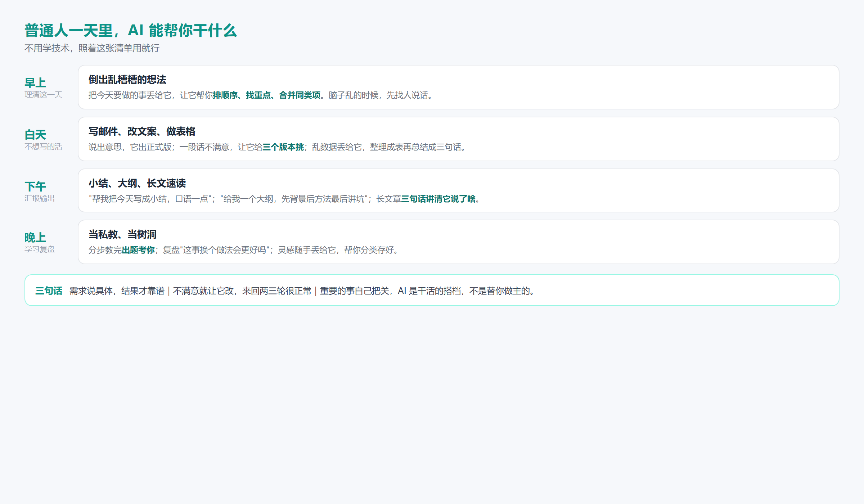Click the highlighted 出题考你 text
This screenshot has height=504, width=864.
(x=138, y=250)
